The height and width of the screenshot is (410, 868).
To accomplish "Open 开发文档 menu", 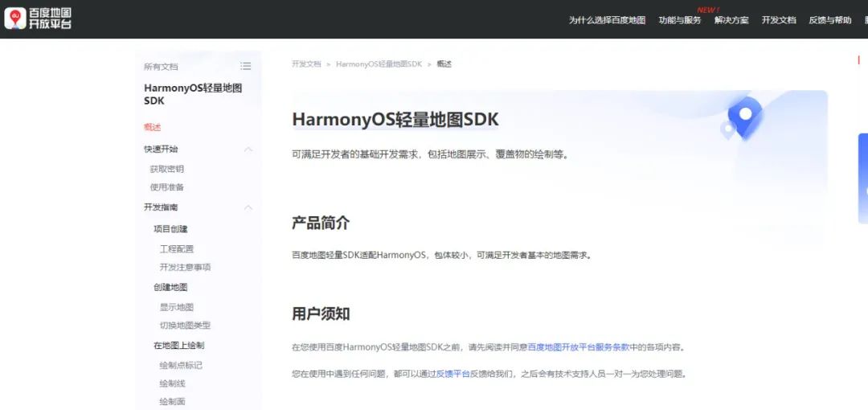I will (x=778, y=20).
